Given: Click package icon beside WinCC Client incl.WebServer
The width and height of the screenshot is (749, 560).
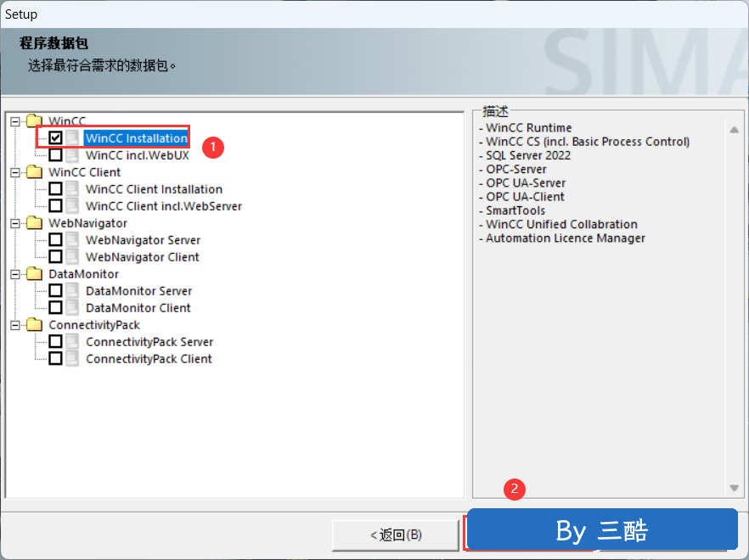Looking at the screenshot, I should coord(72,206).
